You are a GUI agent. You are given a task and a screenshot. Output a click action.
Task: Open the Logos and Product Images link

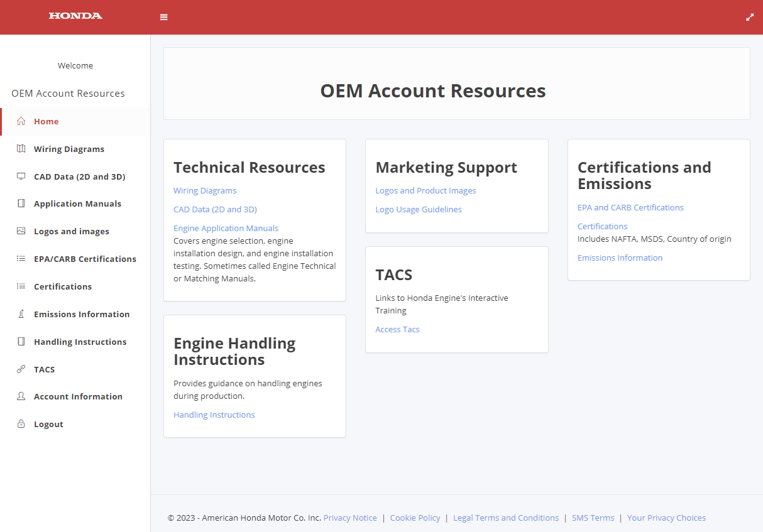425,191
